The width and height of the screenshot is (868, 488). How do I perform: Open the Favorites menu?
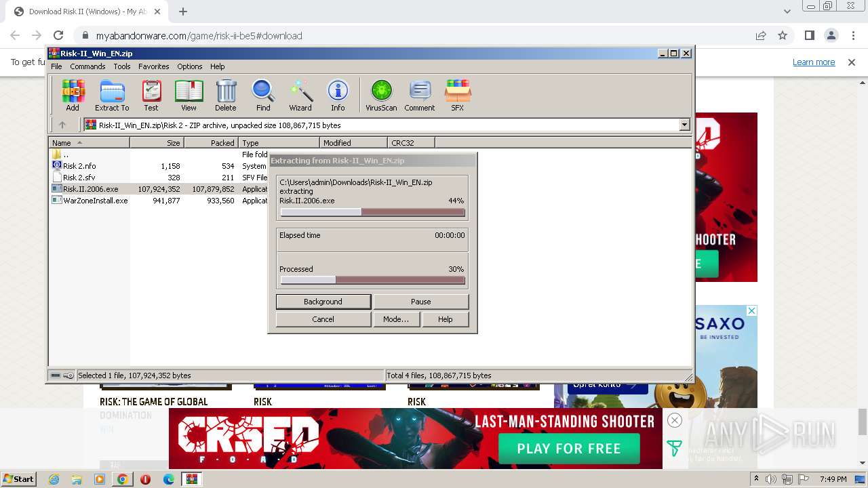click(x=154, y=66)
